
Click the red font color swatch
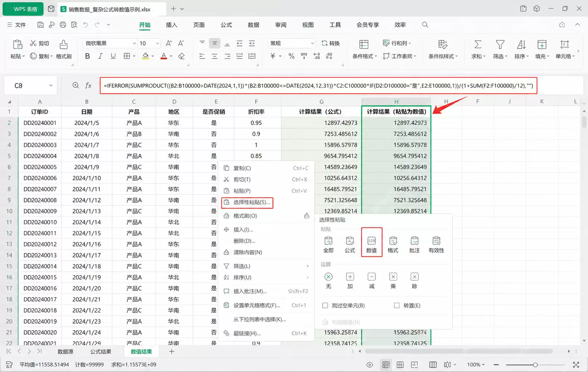coord(164,56)
